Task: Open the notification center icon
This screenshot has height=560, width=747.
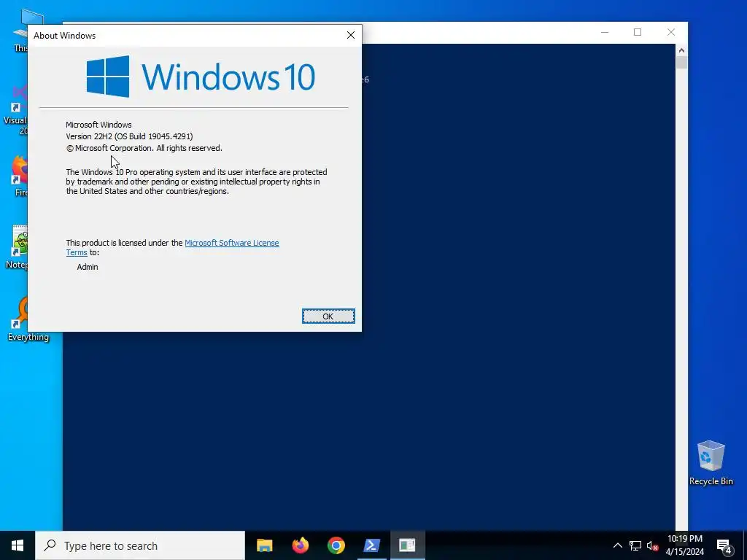Action: point(724,546)
